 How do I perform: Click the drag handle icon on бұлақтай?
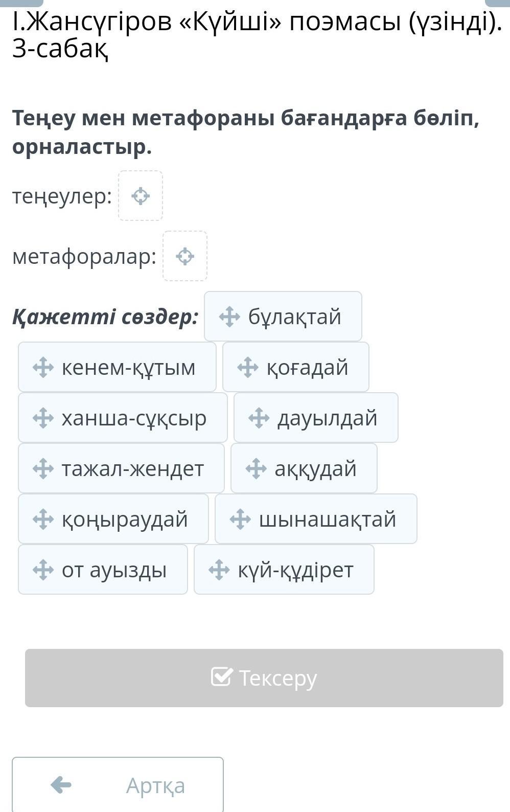[229, 317]
